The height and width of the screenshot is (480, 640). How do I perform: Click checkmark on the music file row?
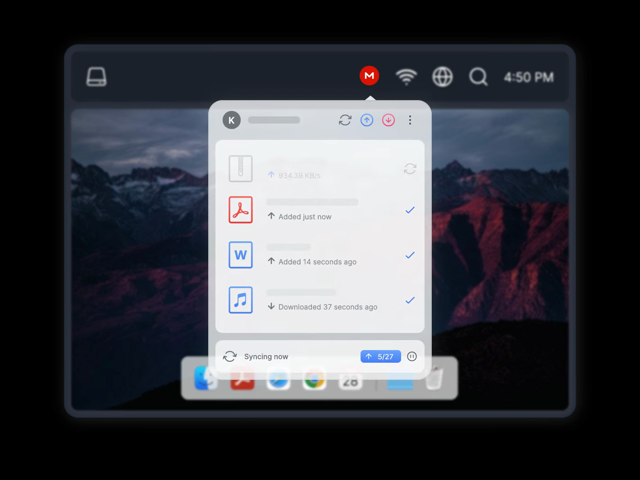tap(410, 300)
